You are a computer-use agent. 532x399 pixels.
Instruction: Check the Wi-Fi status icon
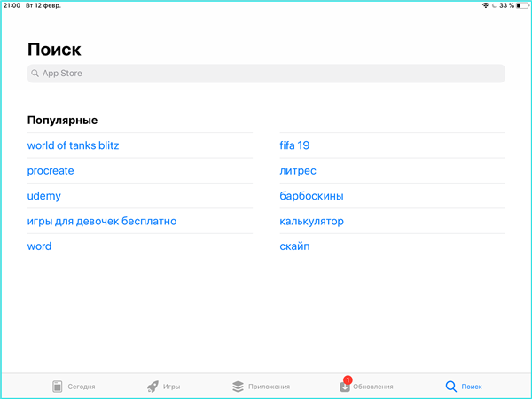(x=486, y=5)
